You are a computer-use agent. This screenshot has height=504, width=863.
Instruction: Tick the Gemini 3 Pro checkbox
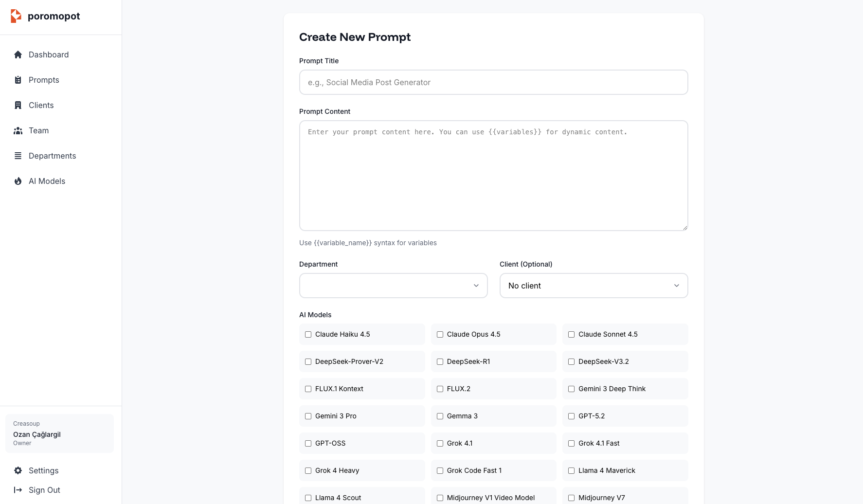pyautogui.click(x=308, y=416)
